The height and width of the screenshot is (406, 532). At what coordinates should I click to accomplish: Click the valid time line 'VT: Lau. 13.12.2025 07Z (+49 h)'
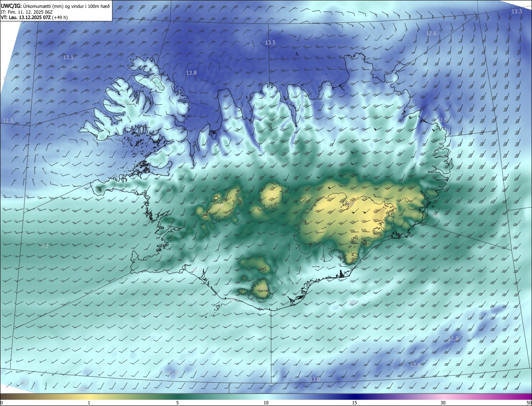pos(34,17)
